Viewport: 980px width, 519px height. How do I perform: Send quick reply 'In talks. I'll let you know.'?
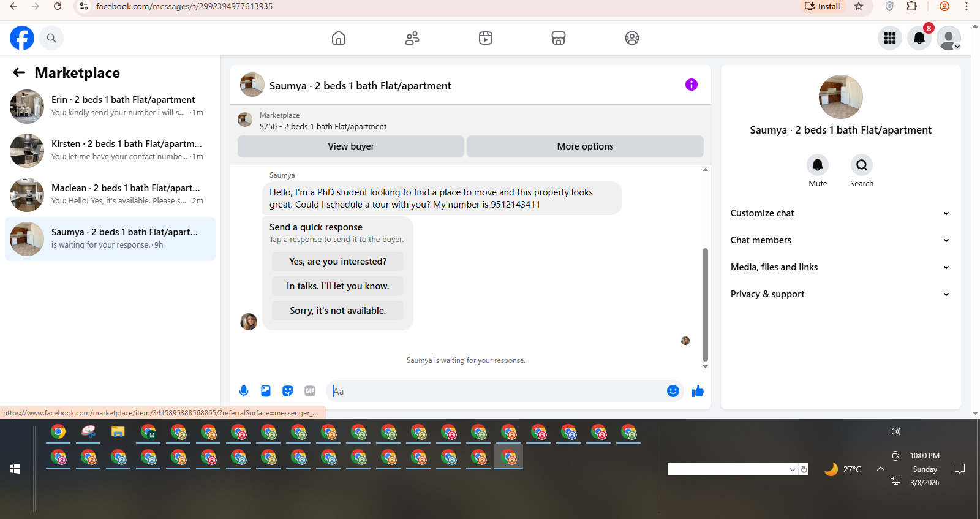point(337,286)
